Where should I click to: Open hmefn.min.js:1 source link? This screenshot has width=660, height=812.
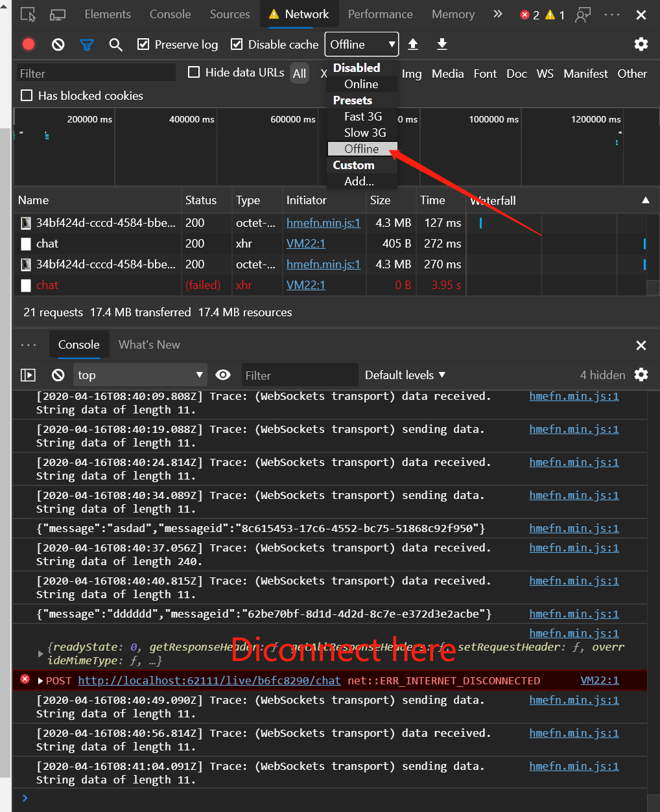coord(574,396)
